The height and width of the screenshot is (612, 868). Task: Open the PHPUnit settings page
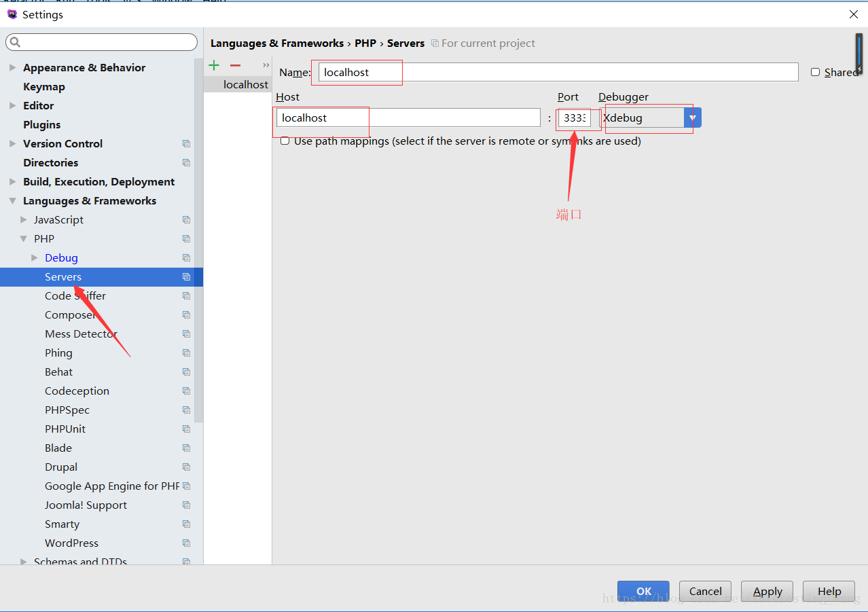65,429
